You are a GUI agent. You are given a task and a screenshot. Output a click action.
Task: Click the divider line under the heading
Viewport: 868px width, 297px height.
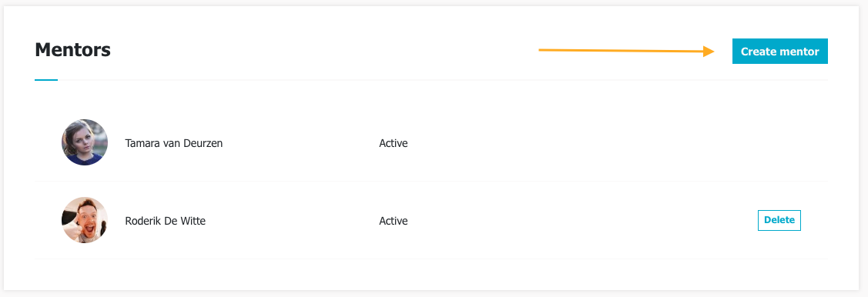click(x=443, y=80)
